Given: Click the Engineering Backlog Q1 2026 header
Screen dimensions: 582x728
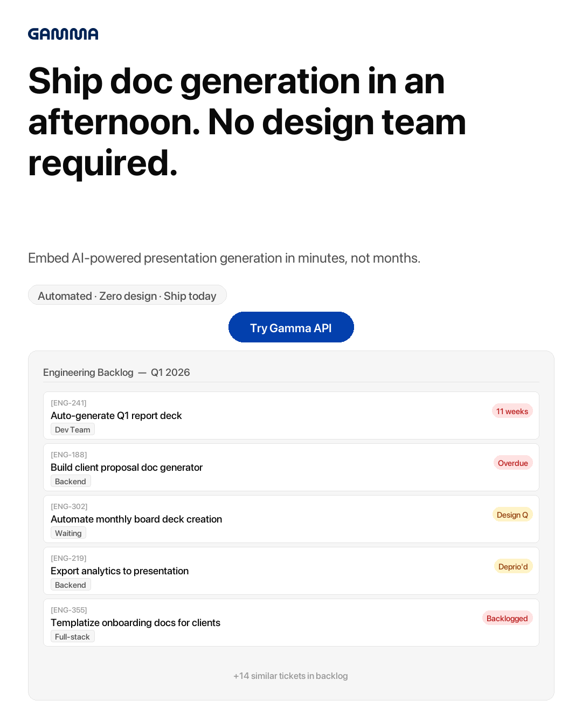Looking at the screenshot, I should [116, 373].
